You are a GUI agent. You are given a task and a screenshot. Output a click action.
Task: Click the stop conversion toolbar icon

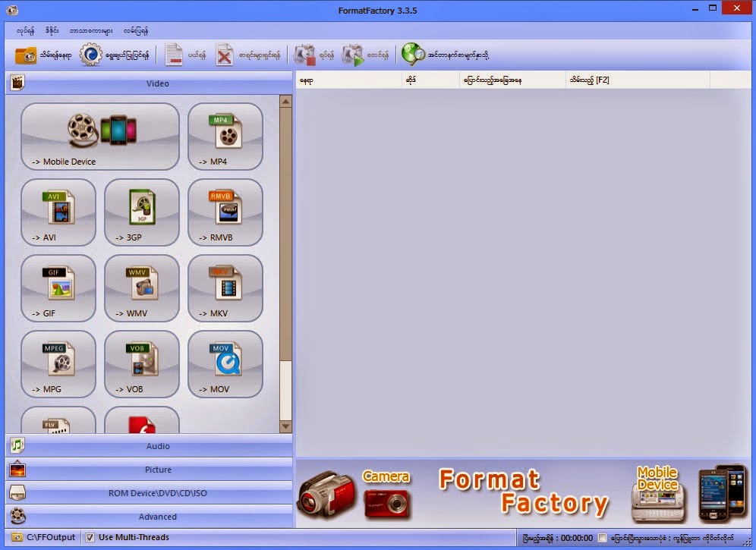(x=304, y=55)
